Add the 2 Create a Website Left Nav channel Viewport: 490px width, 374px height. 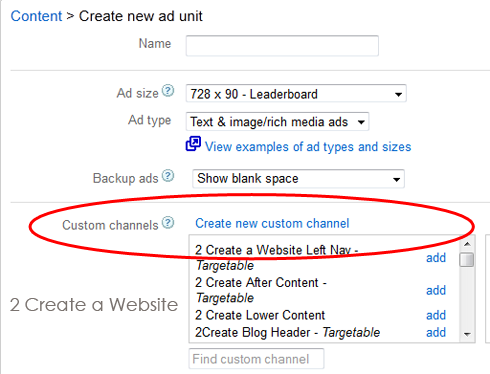pyautogui.click(x=436, y=258)
